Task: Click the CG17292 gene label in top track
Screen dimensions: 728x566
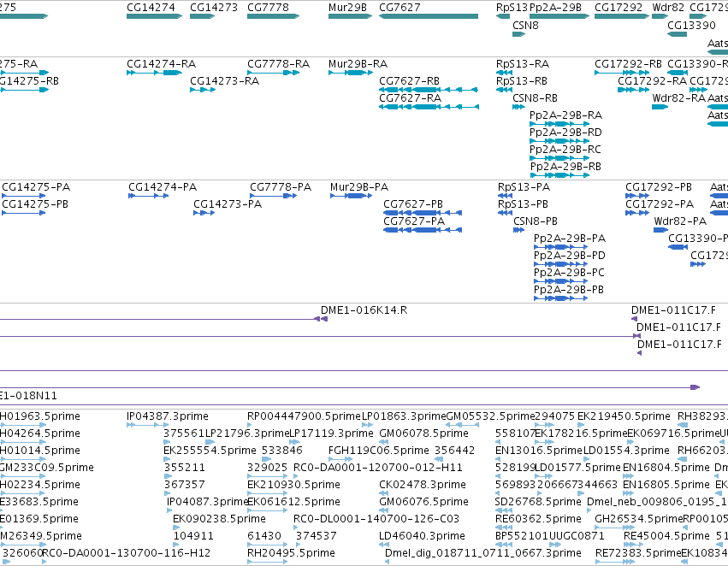Action: click(619, 8)
